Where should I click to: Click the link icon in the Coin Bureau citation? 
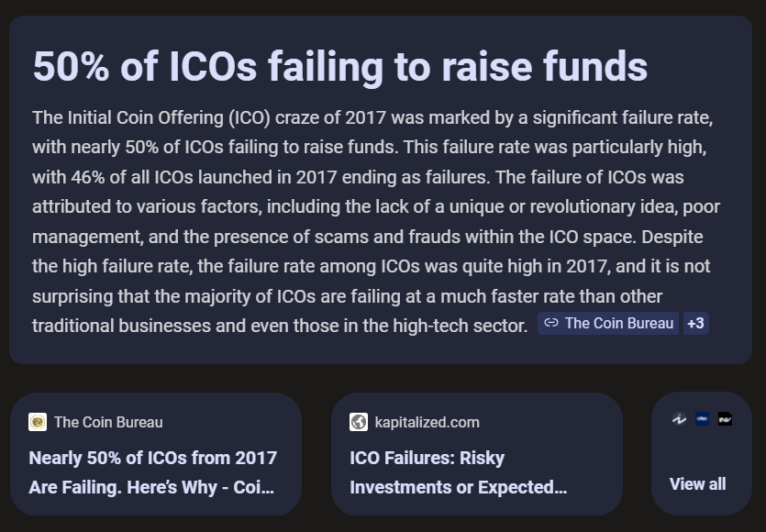(551, 324)
